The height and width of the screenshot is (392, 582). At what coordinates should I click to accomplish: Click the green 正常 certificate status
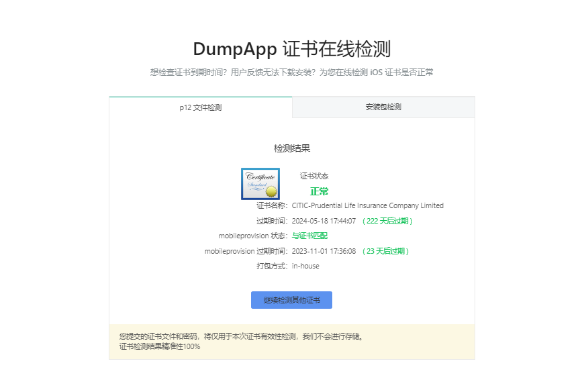click(319, 191)
